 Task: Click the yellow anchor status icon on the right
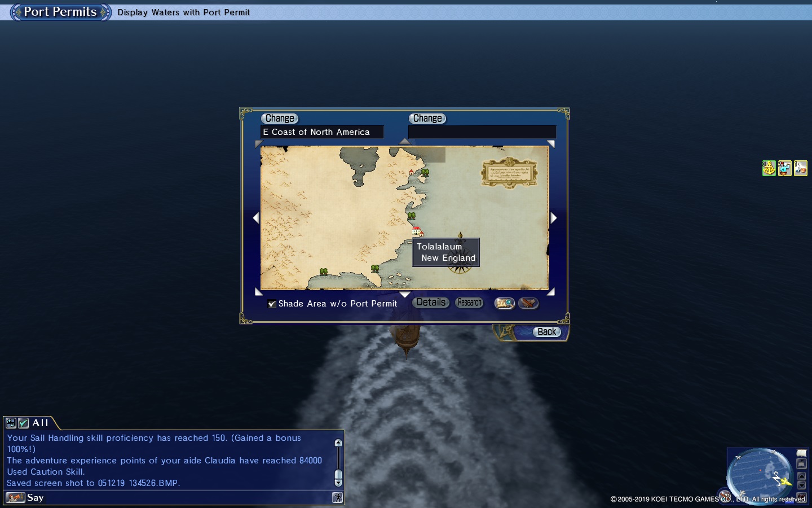click(x=769, y=168)
